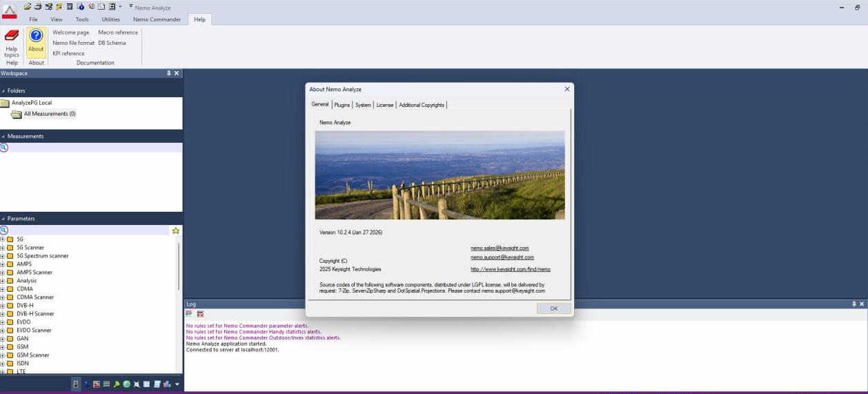Click nemo.sales@keysight.com email link
The image size is (868, 394).
[500, 248]
